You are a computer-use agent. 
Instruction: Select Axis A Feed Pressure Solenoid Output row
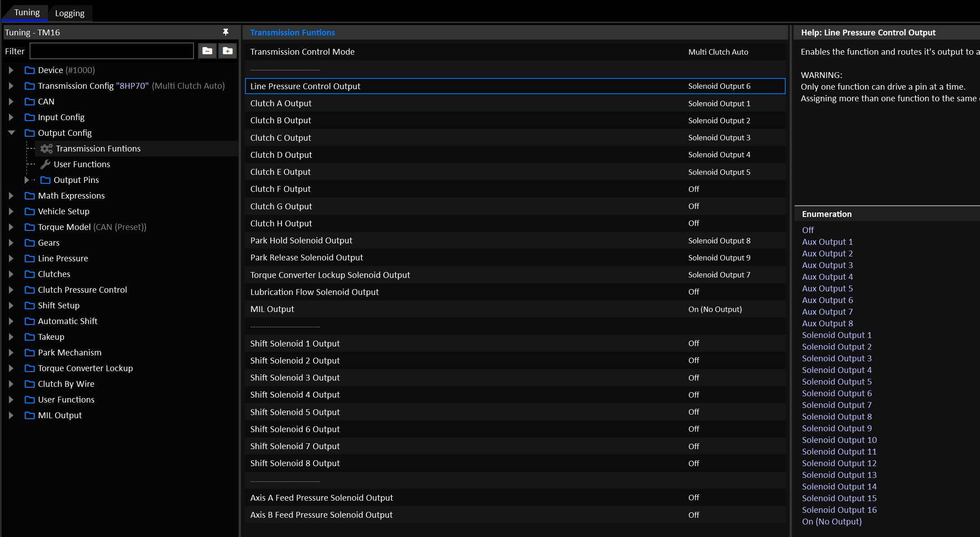(x=515, y=498)
